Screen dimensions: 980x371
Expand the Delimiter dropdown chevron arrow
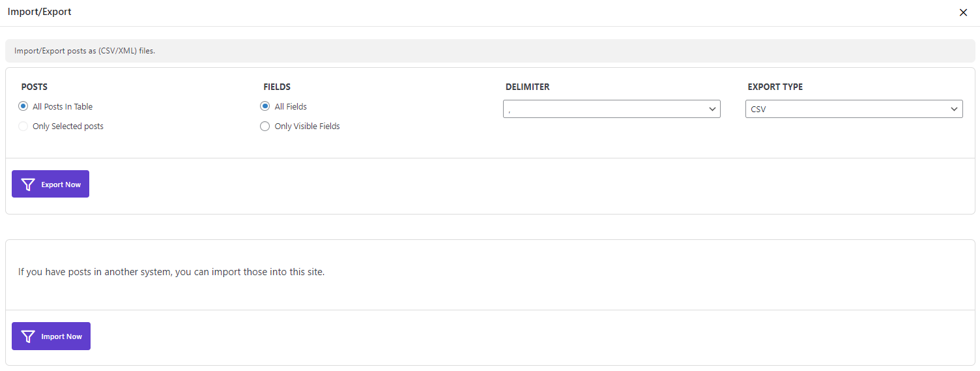(712, 109)
